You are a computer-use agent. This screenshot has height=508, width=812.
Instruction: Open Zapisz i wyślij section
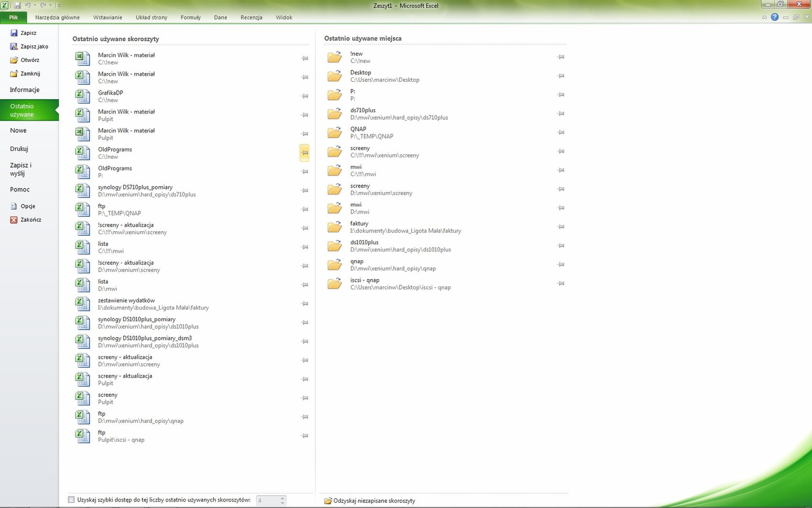(x=21, y=169)
